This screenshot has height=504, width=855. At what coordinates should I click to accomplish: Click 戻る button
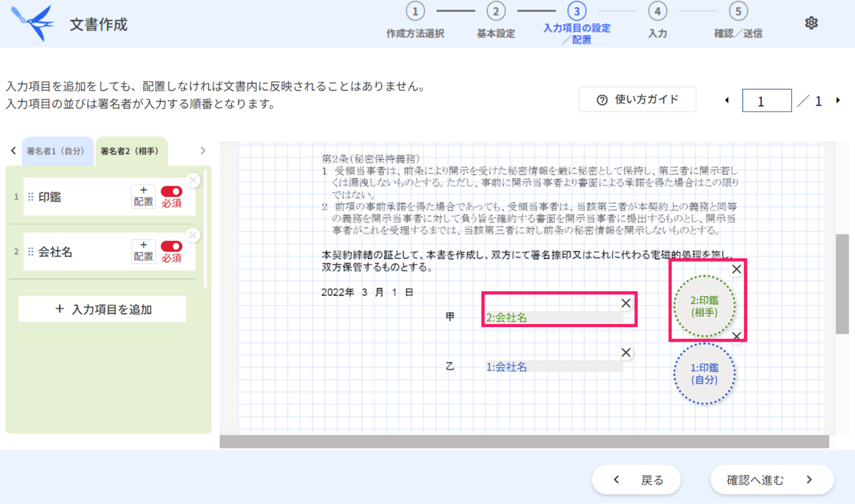tap(636, 480)
